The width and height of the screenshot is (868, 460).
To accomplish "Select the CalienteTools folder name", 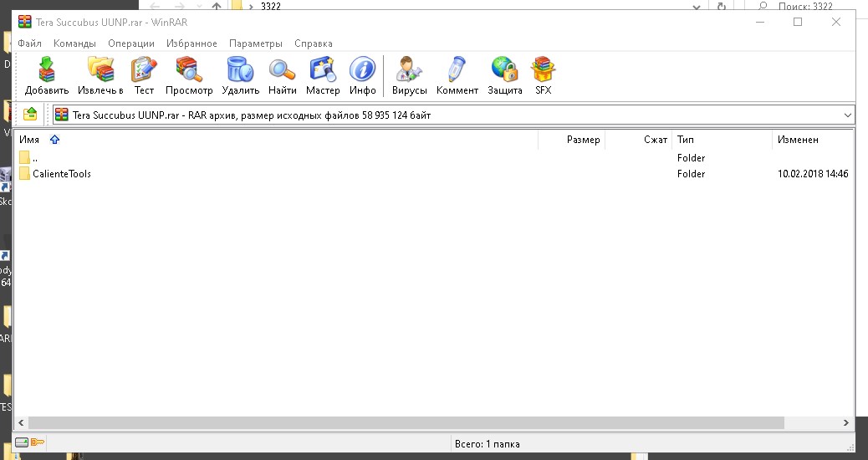I will [61, 174].
